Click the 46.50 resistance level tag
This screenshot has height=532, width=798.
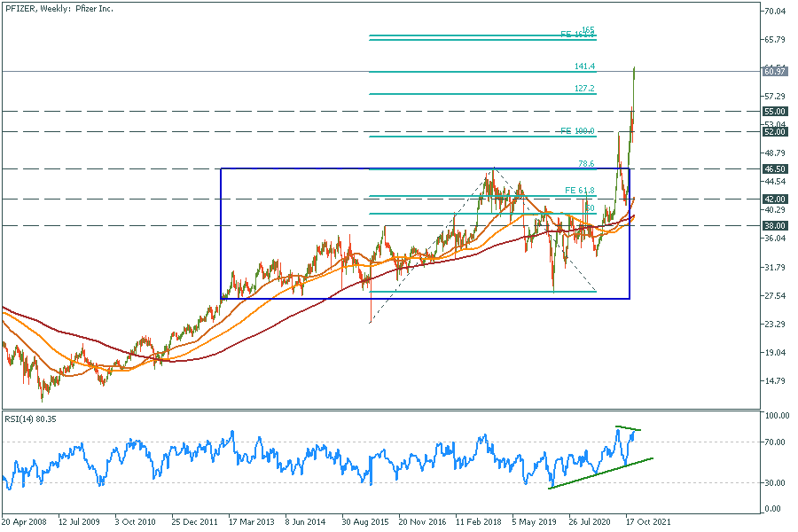(774, 168)
